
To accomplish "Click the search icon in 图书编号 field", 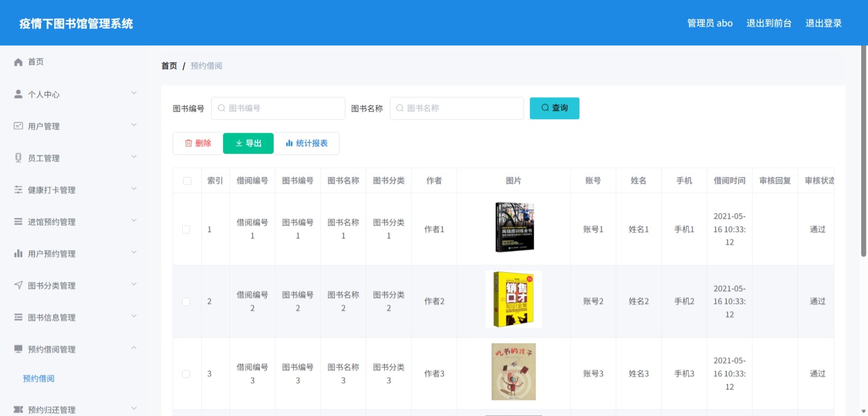I will [222, 108].
